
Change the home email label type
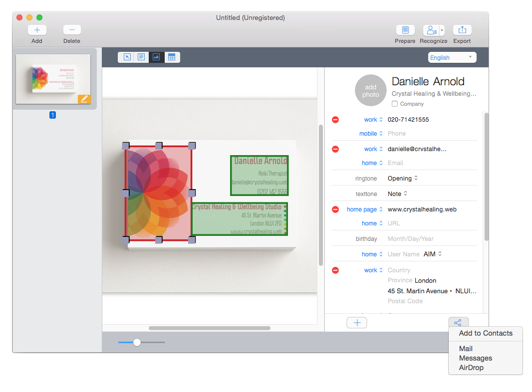pyautogui.click(x=372, y=163)
